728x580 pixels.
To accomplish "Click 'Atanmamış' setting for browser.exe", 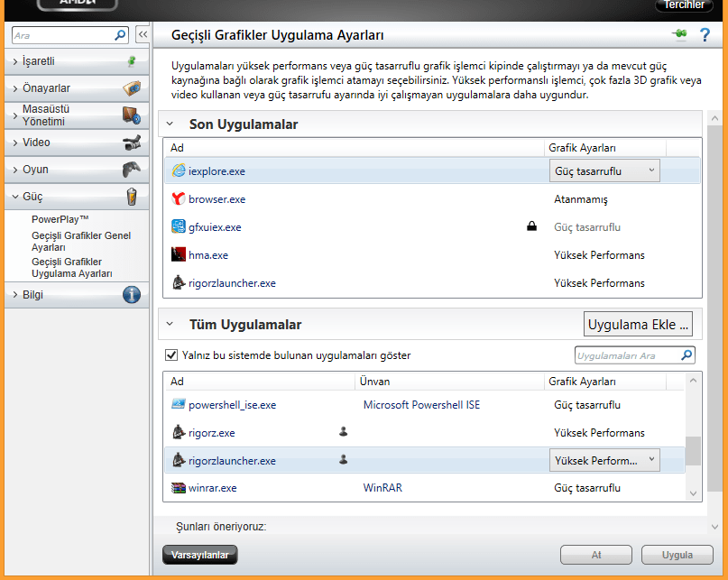I will [581, 199].
